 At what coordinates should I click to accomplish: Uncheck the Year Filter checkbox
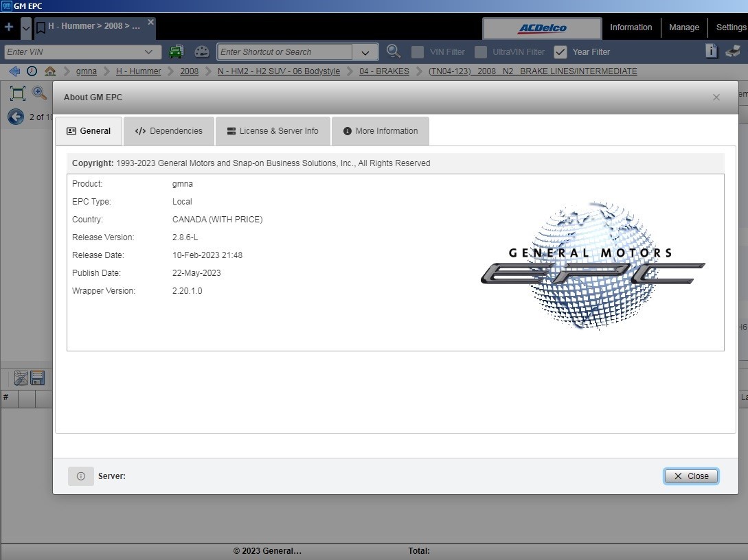pos(560,52)
